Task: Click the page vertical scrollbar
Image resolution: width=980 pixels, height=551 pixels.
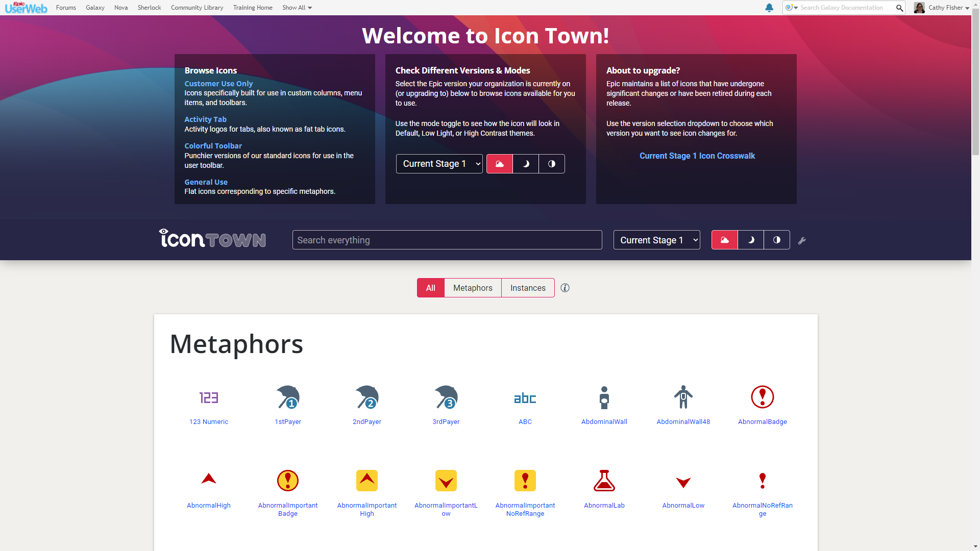Action: point(975,82)
